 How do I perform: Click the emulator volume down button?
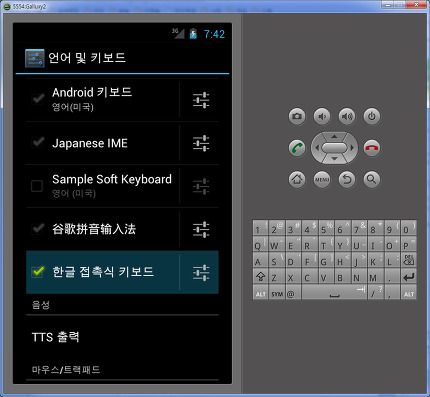(322, 116)
